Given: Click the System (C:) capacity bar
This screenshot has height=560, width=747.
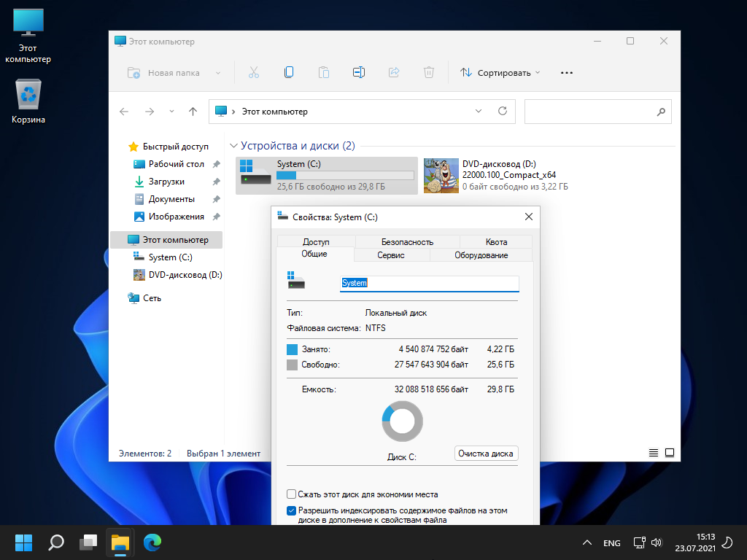Looking at the screenshot, I should pos(345,175).
